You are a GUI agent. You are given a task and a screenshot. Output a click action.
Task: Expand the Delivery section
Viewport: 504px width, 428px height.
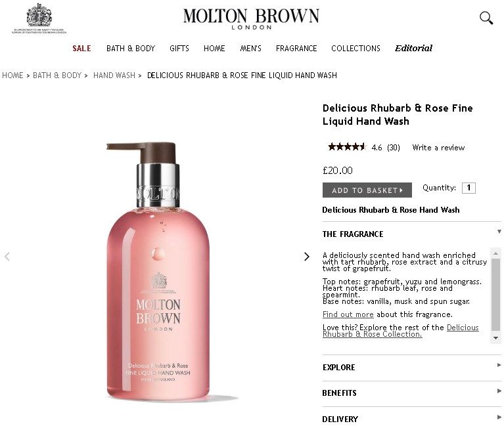(x=412, y=419)
